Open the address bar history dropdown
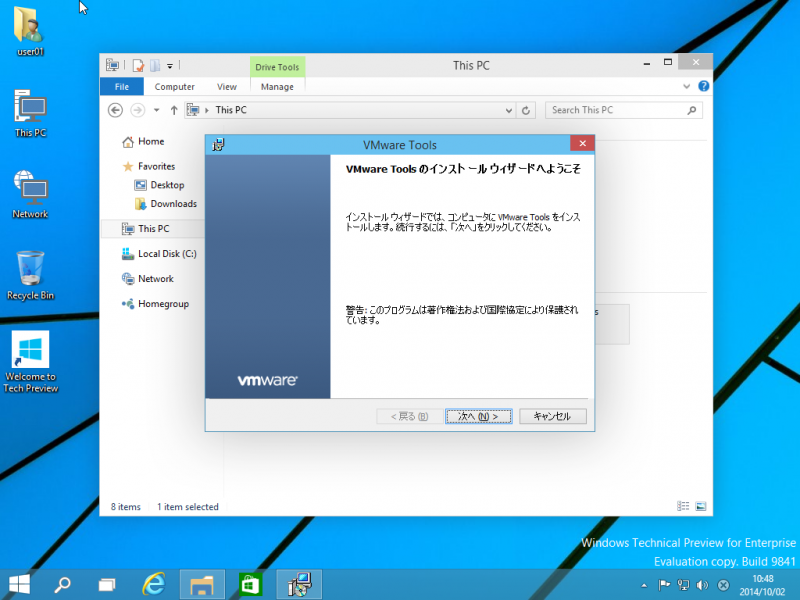800x600 pixels. click(x=509, y=110)
